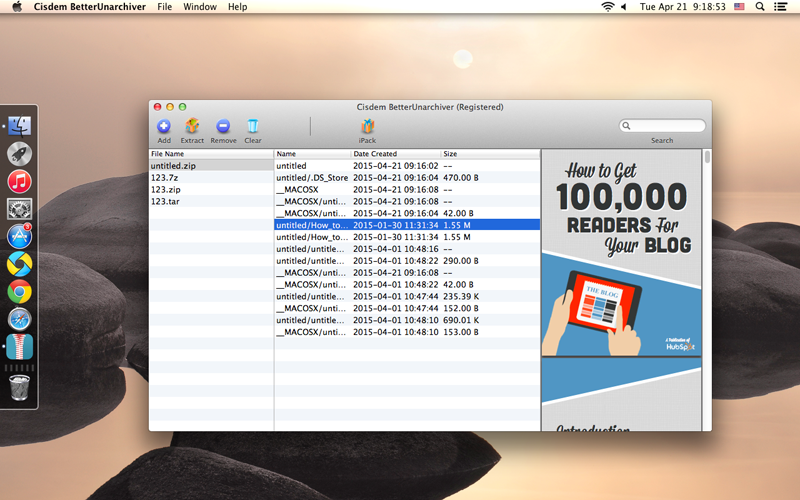Open the Mac App Store dock icon
800x500 pixels.
tap(20, 236)
